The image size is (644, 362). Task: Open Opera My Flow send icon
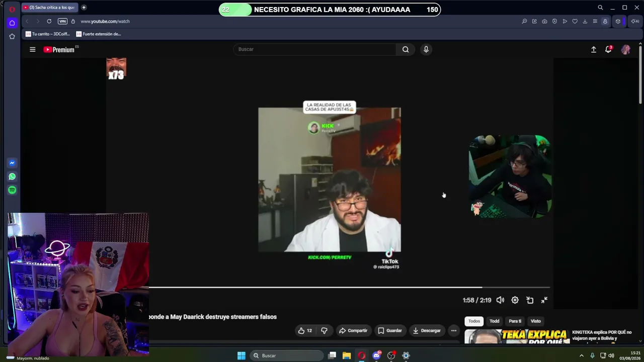pos(565,21)
